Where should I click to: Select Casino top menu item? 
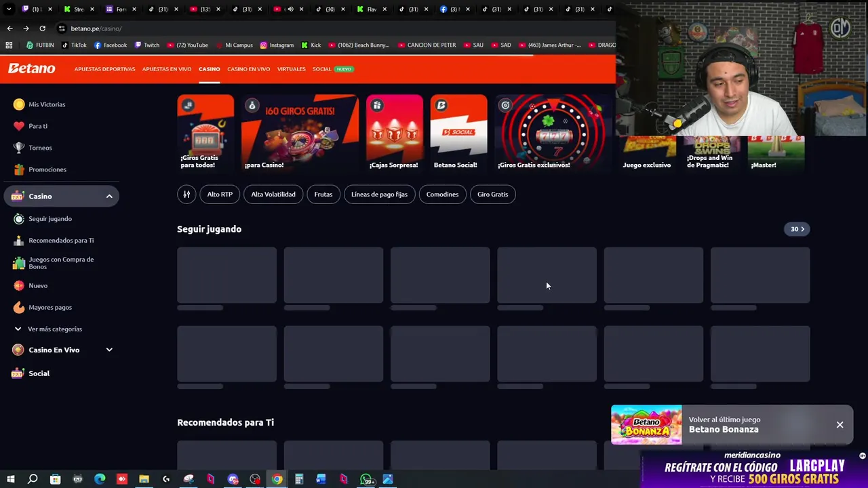209,69
